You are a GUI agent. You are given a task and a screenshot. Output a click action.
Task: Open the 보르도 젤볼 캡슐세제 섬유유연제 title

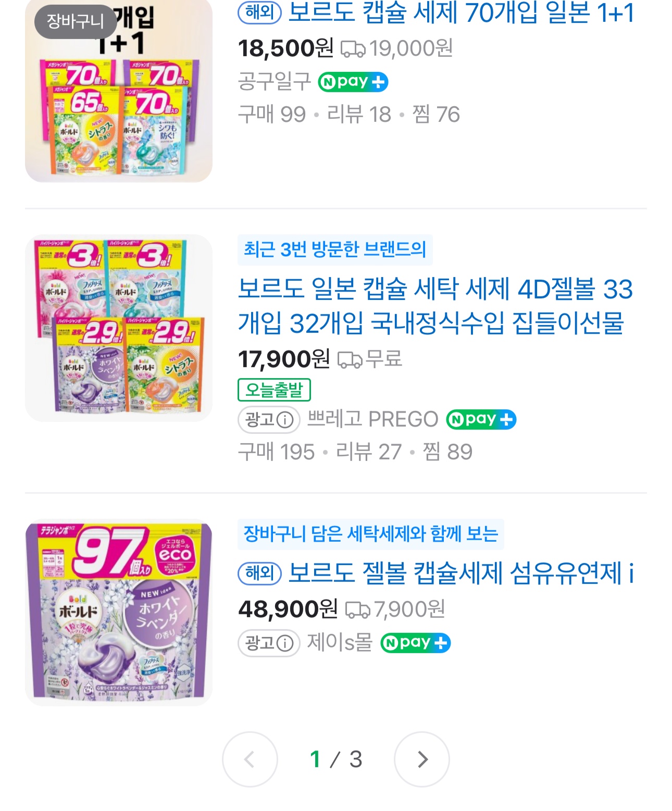[x=461, y=573]
